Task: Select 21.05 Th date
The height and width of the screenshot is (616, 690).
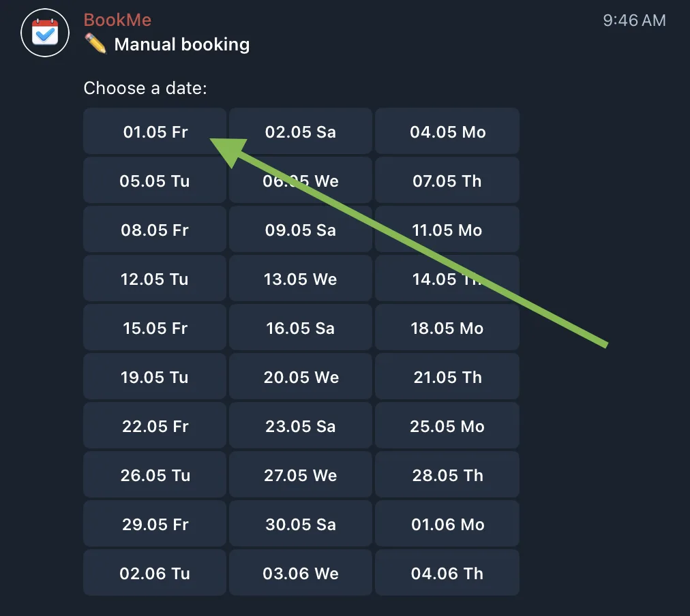Action: tap(447, 376)
